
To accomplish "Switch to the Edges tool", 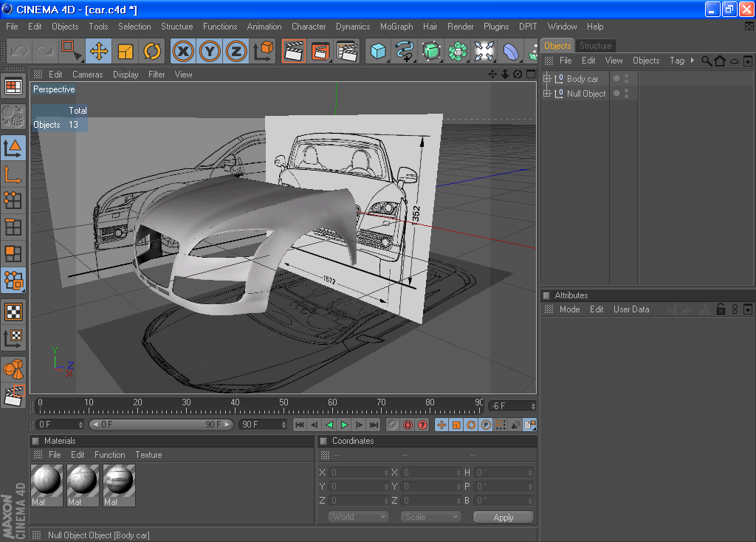I will coord(13,227).
